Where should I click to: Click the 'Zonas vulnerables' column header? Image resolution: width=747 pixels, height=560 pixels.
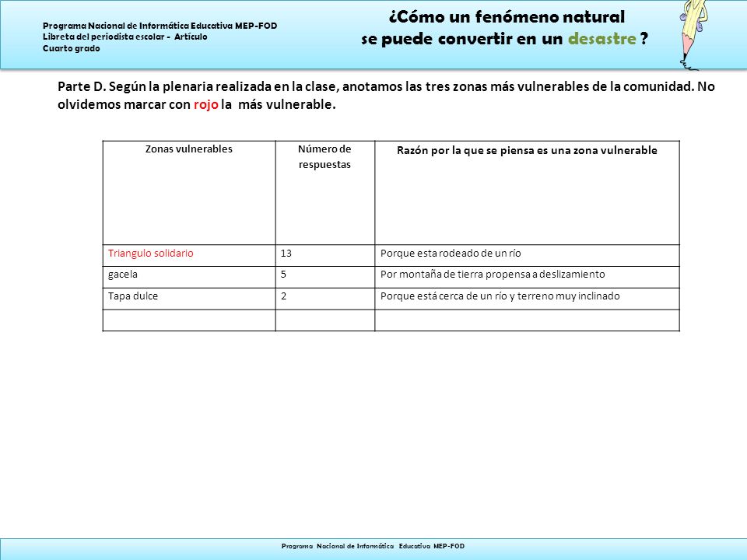[189, 193]
